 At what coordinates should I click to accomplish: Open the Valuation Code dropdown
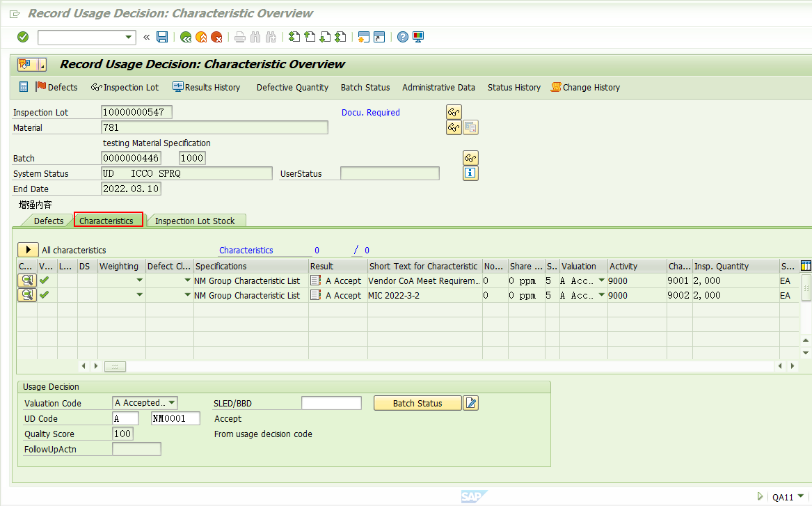[x=172, y=402]
